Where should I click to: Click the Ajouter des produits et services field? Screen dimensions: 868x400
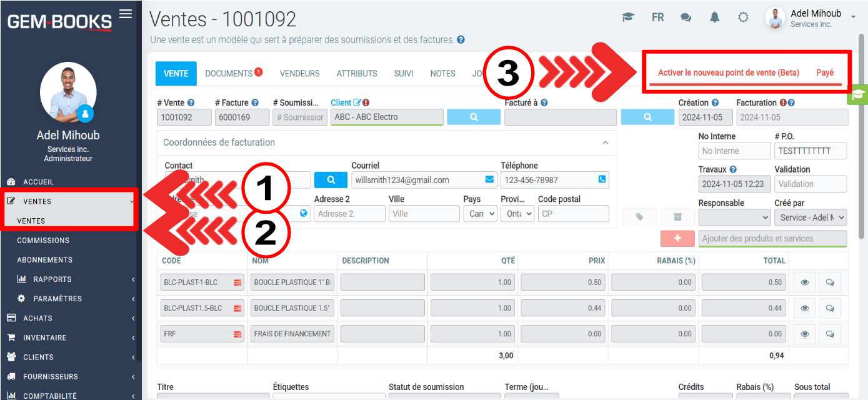[x=772, y=239]
